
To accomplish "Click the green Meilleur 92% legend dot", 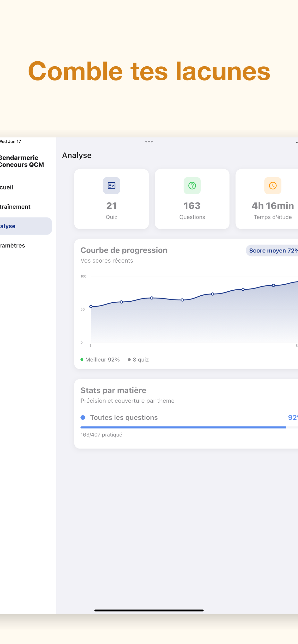I will 82,360.
